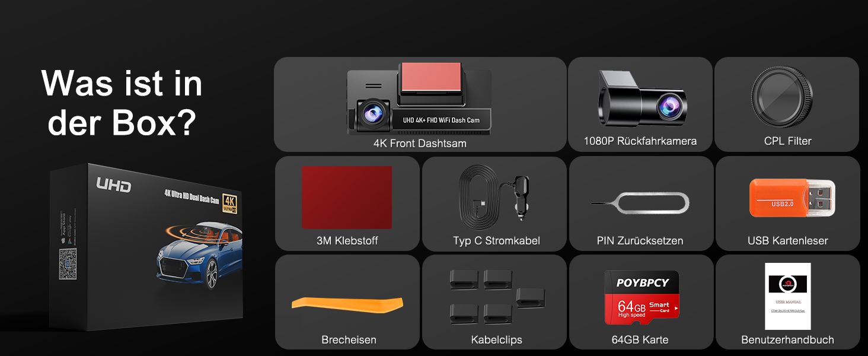The width and height of the screenshot is (868, 356).
Task: Select the UHD dash cam product box
Action: [x=146, y=247]
